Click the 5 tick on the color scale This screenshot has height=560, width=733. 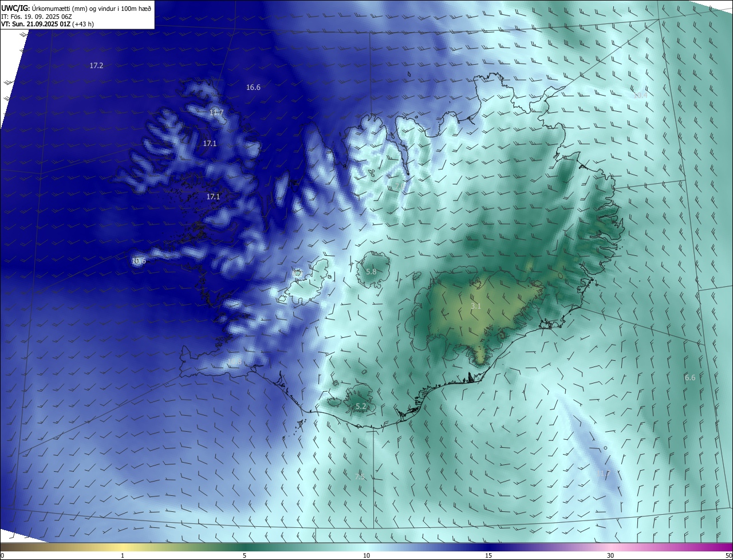[245, 555]
